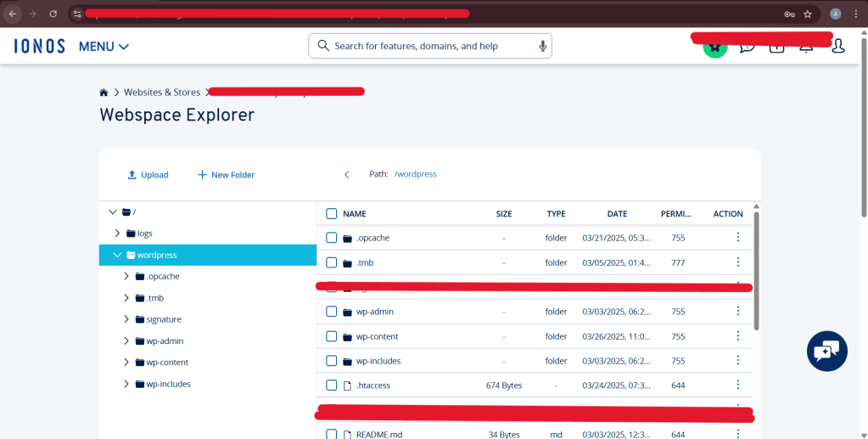Go to Home via breadcrumb house icon

[104, 93]
